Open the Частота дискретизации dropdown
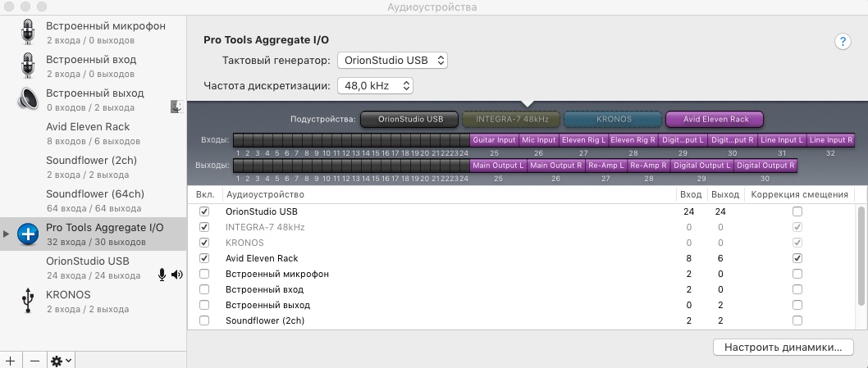Image resolution: width=868 pixels, height=368 pixels. pyautogui.click(x=375, y=86)
